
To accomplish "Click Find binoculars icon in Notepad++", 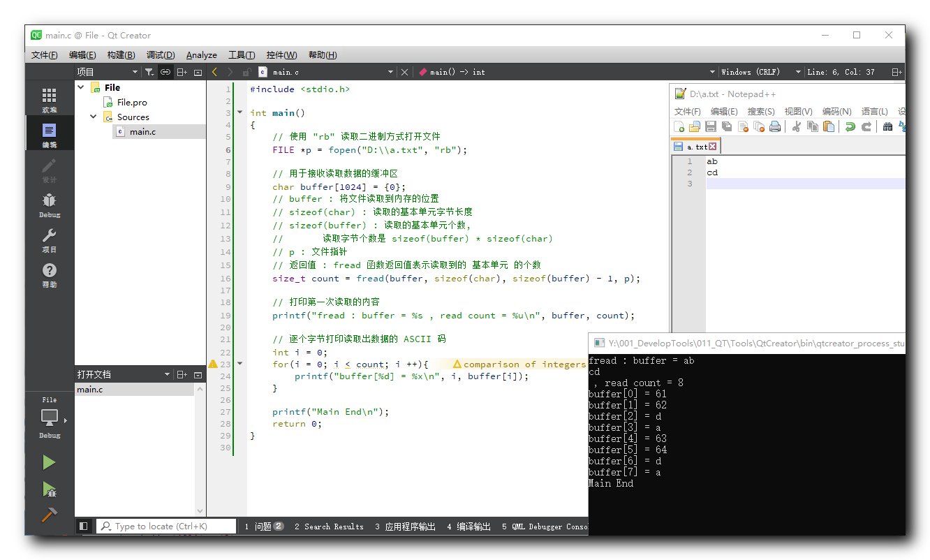I will [x=887, y=126].
